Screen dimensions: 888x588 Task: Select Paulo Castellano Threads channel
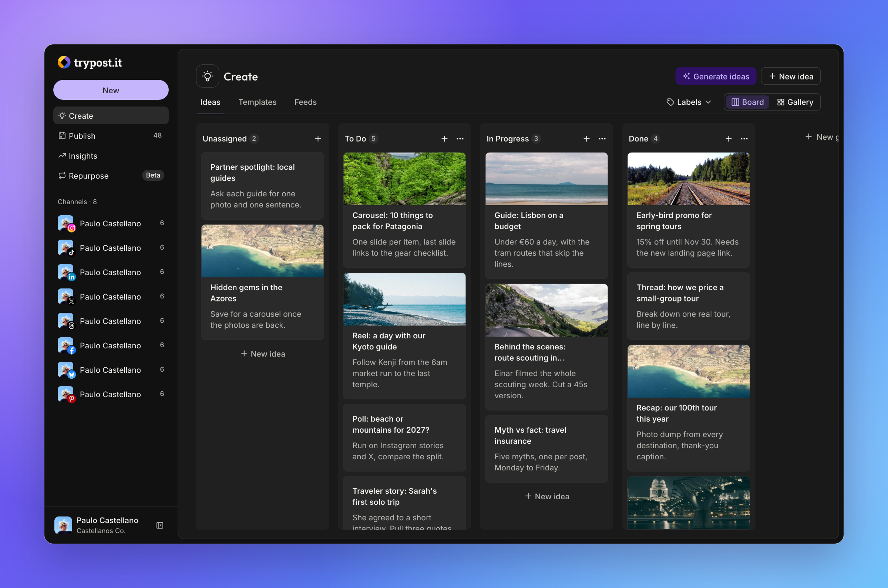tap(111, 321)
